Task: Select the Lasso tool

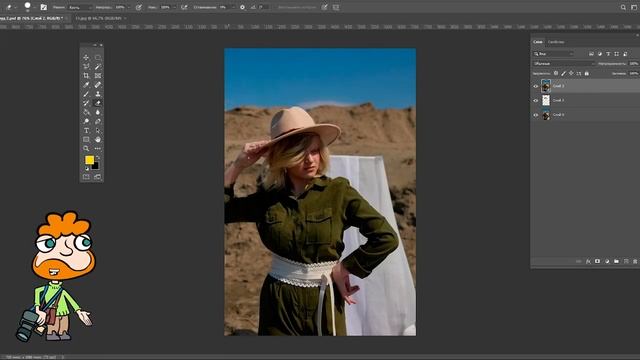Action: [86, 67]
